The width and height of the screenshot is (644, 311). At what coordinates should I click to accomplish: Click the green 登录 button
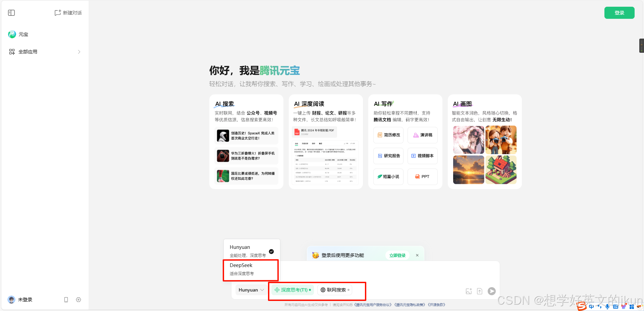619,13
